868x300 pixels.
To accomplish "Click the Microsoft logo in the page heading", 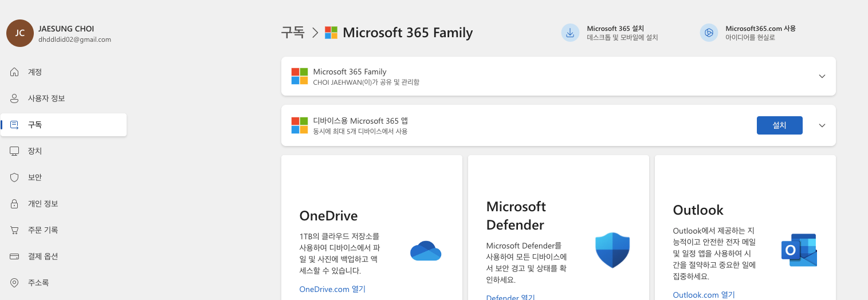I will [331, 33].
